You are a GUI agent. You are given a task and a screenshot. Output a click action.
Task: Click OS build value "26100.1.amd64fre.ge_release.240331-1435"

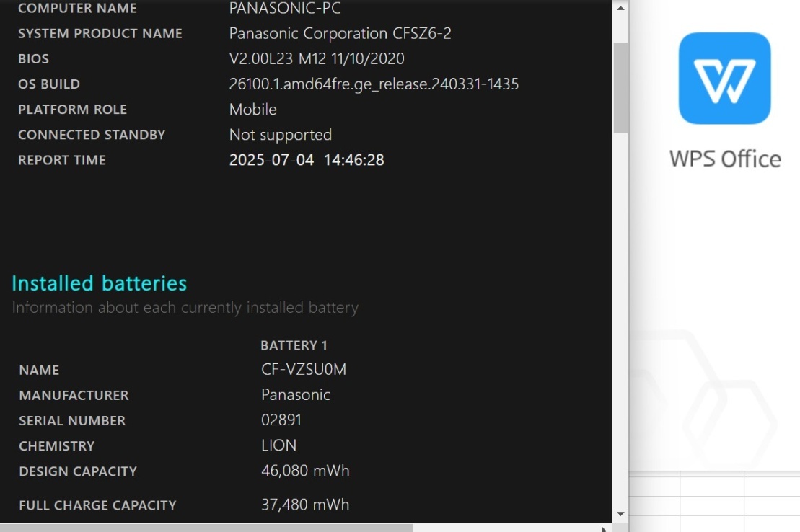click(x=374, y=84)
